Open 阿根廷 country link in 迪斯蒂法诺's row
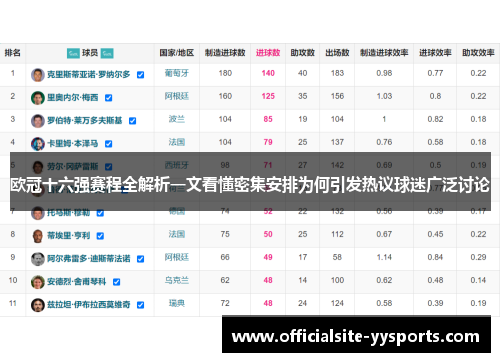500x362 pixels. click(x=177, y=257)
